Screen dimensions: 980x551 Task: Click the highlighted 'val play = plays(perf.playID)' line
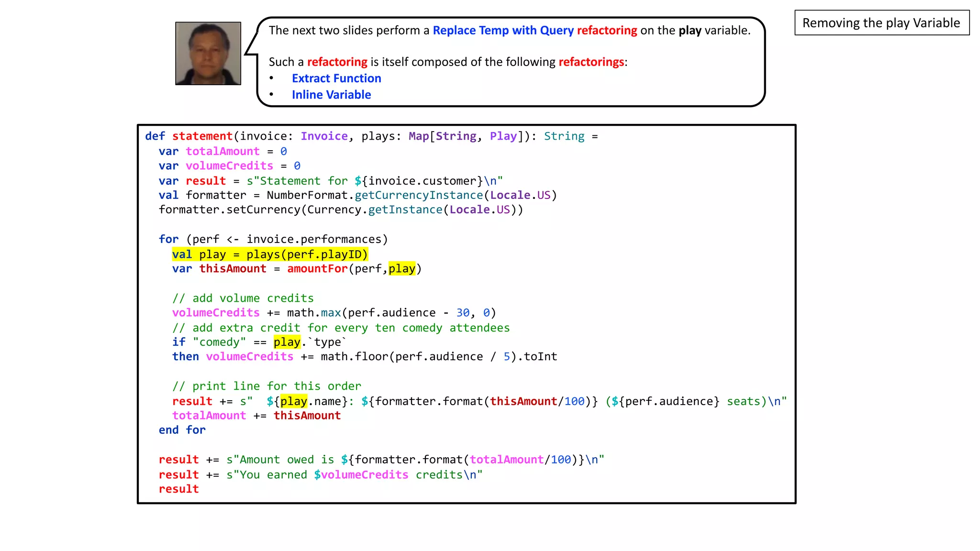click(x=270, y=254)
